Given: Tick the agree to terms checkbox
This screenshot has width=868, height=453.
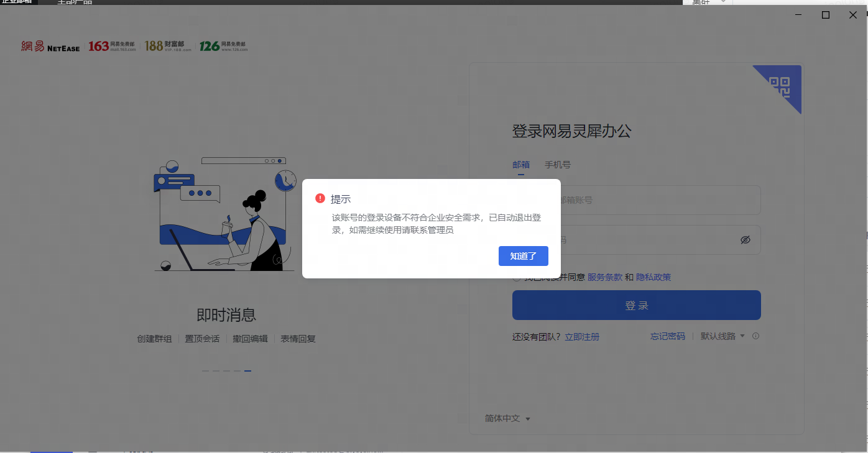Looking at the screenshot, I should pos(517,278).
